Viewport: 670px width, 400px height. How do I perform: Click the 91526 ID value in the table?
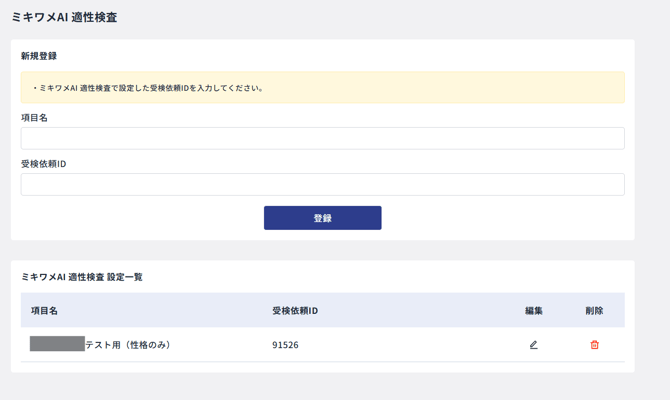click(x=285, y=345)
